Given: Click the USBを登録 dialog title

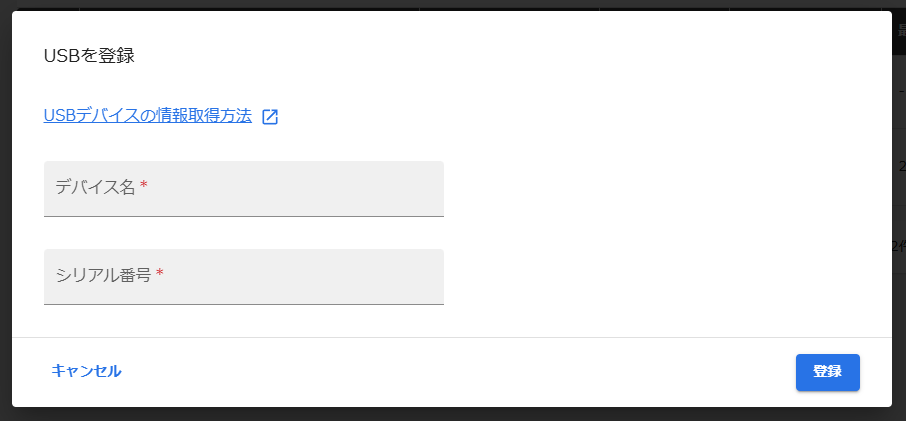Looking at the screenshot, I should point(89,56).
